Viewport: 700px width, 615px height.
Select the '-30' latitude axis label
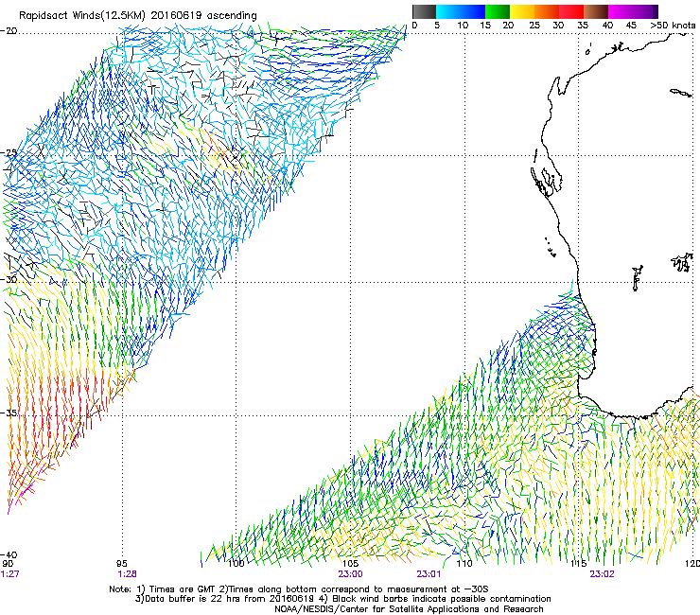tap(9, 279)
